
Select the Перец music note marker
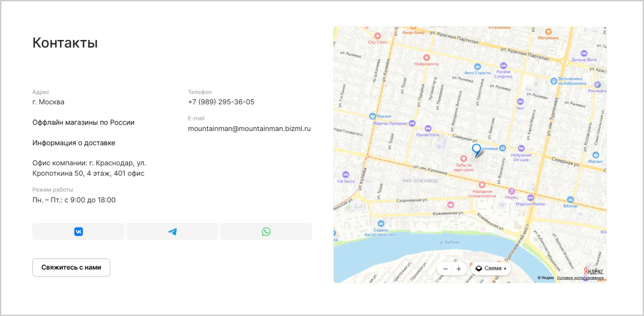[x=511, y=191]
